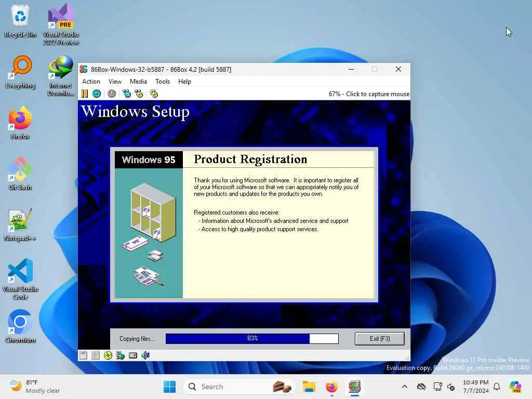The image size is (532, 399).
Task: Click the 86Box icon in title bar
Action: 84,69
